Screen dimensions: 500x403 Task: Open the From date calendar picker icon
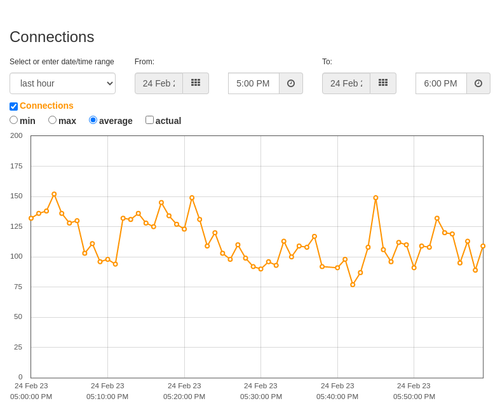(x=196, y=83)
